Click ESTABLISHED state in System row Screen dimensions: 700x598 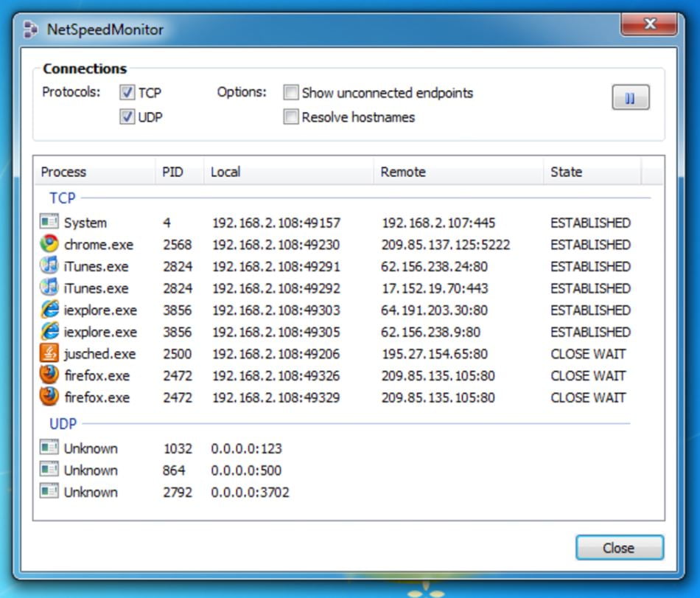(591, 223)
